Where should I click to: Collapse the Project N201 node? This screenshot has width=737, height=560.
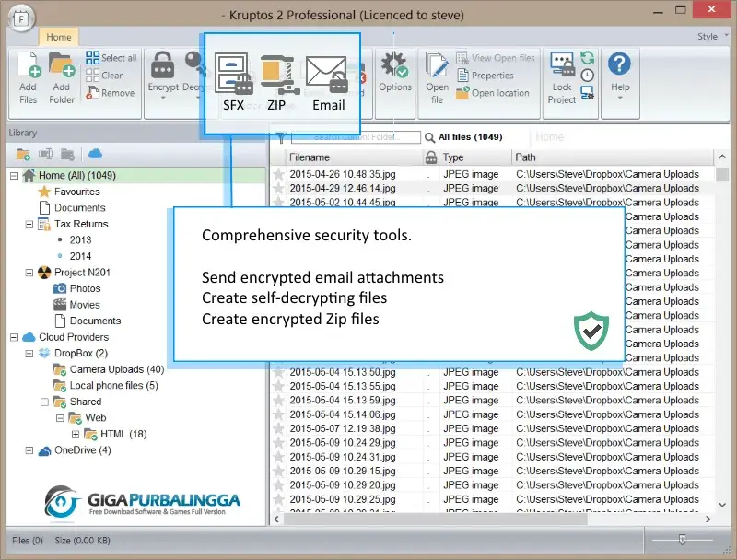pyautogui.click(x=29, y=273)
